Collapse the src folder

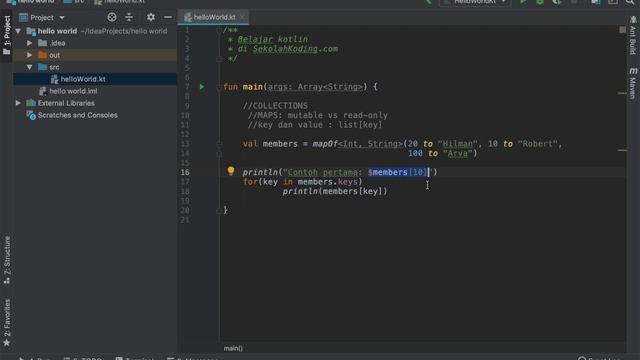[x=29, y=67]
